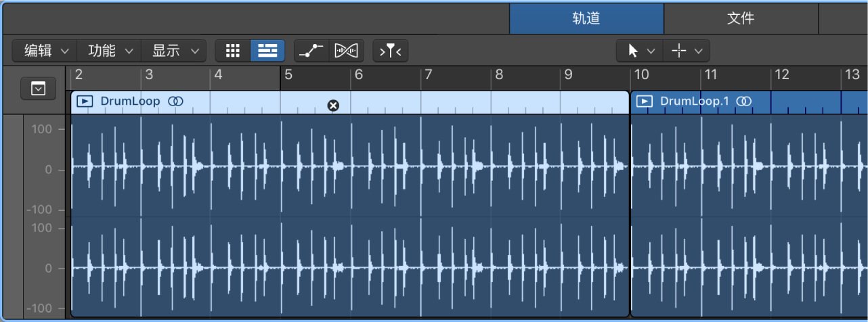Select the list view button

pos(268,51)
